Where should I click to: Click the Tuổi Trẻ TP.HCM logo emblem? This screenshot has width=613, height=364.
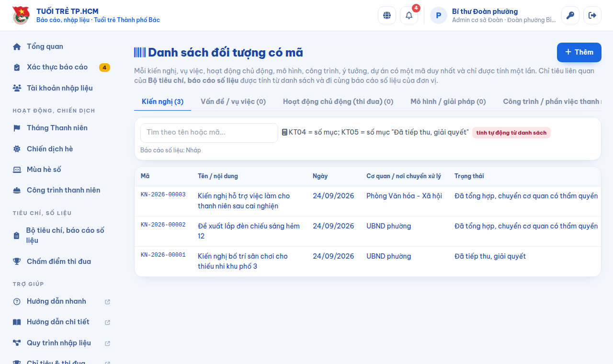21,15
